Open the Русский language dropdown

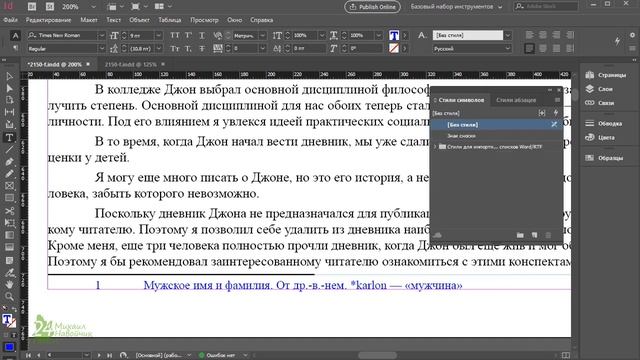pos(507,49)
